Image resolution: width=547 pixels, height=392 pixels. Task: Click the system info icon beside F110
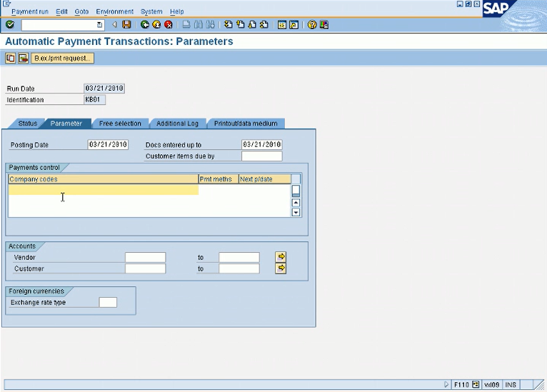click(x=476, y=384)
